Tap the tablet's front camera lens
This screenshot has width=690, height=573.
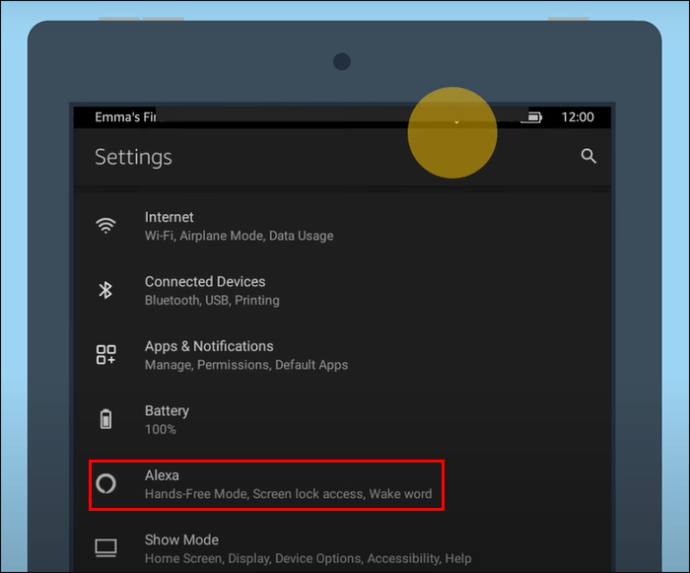tap(342, 62)
